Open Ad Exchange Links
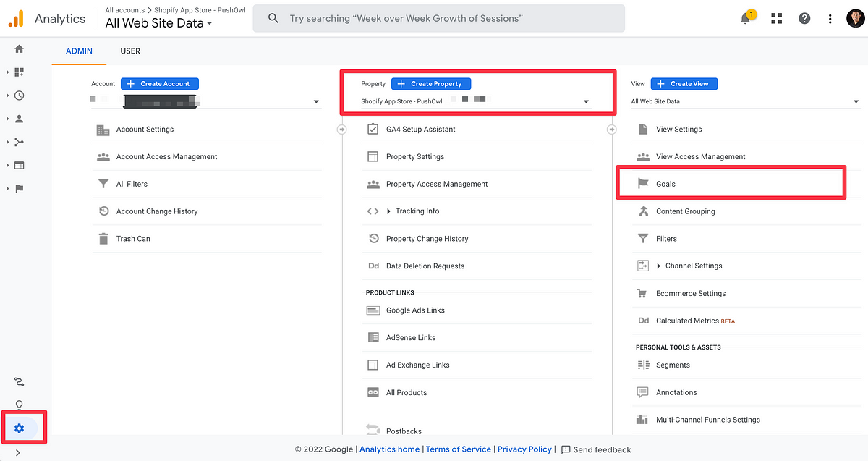 (x=417, y=365)
